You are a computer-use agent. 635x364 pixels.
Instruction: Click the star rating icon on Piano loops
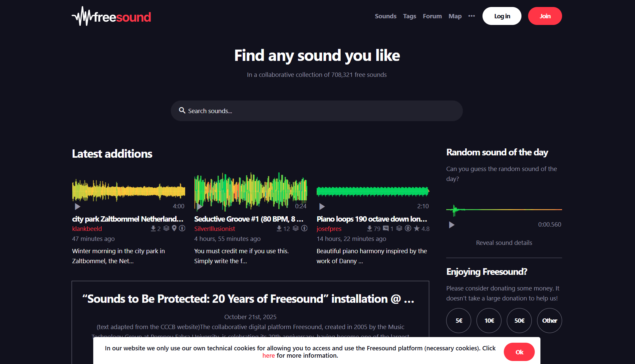coord(417,228)
